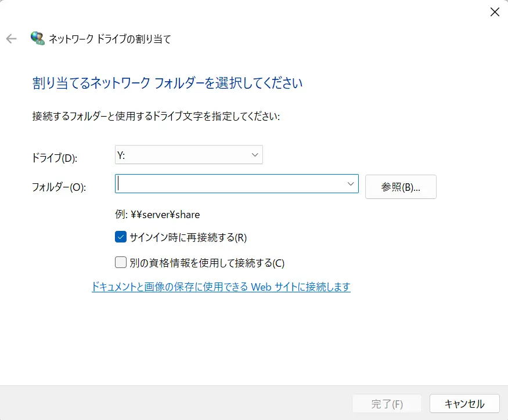Enable 別の資格情報を使用して接続する(C) checkbox
508x420 pixels.
121,262
